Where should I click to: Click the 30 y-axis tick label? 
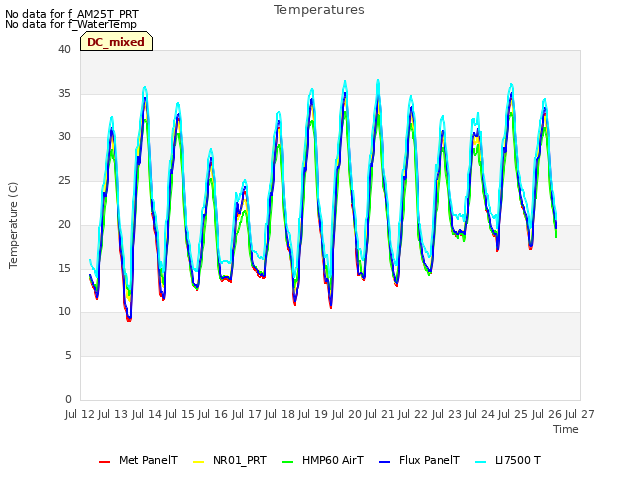click(64, 137)
